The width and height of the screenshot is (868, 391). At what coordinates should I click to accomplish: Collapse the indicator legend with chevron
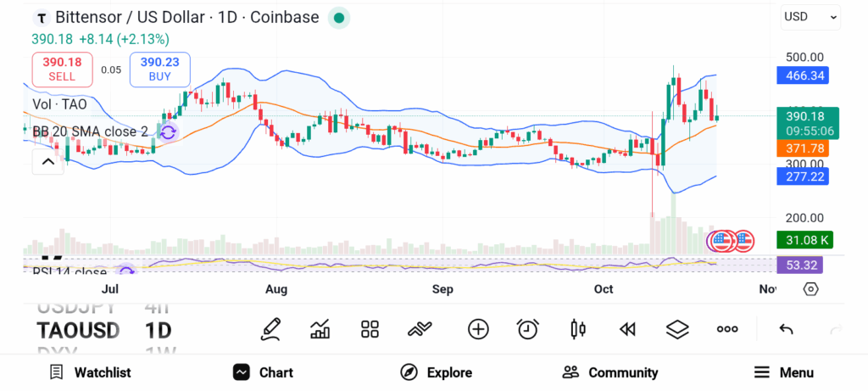tap(47, 160)
